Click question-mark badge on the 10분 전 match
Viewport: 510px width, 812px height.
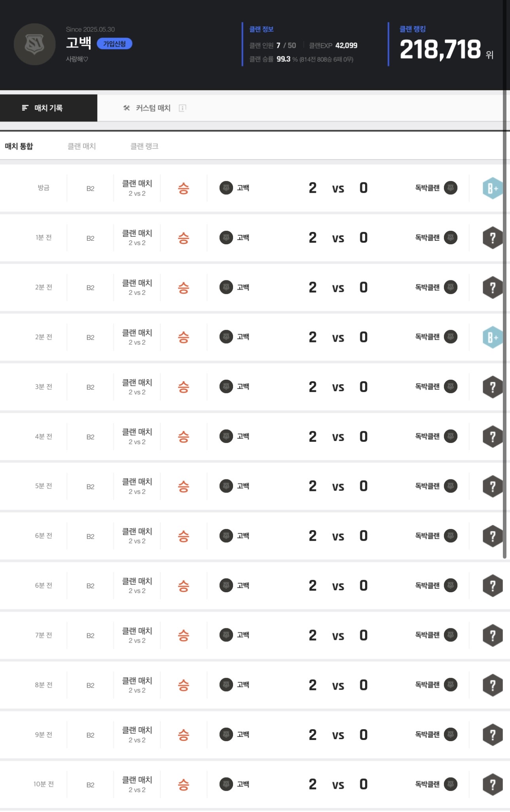(492, 784)
